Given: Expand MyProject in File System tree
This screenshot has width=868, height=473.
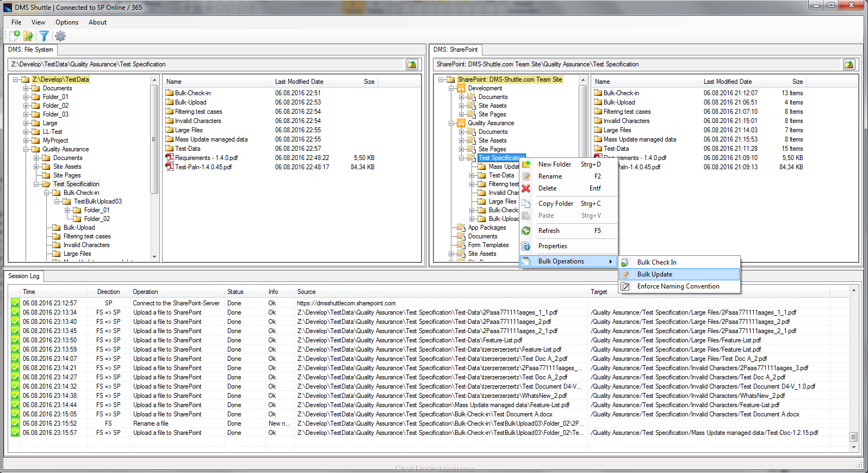Looking at the screenshot, I should (x=26, y=140).
